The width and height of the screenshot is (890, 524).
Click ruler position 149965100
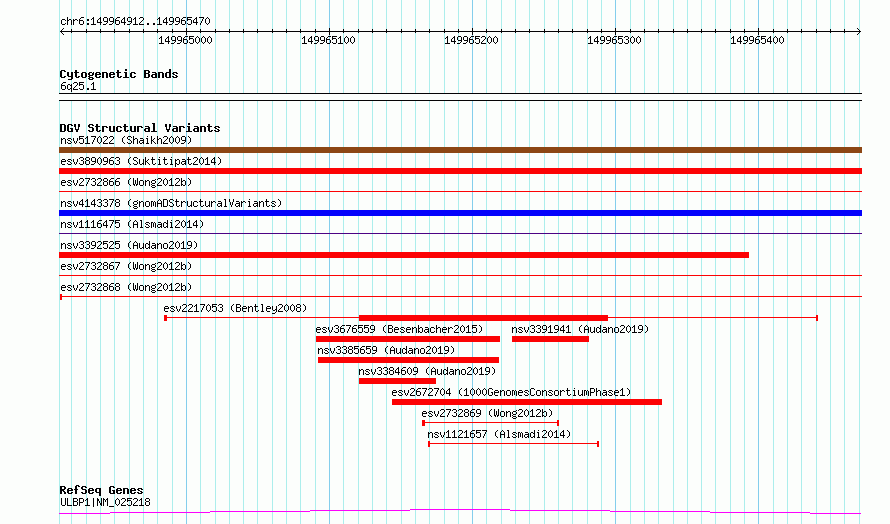[x=328, y=40]
